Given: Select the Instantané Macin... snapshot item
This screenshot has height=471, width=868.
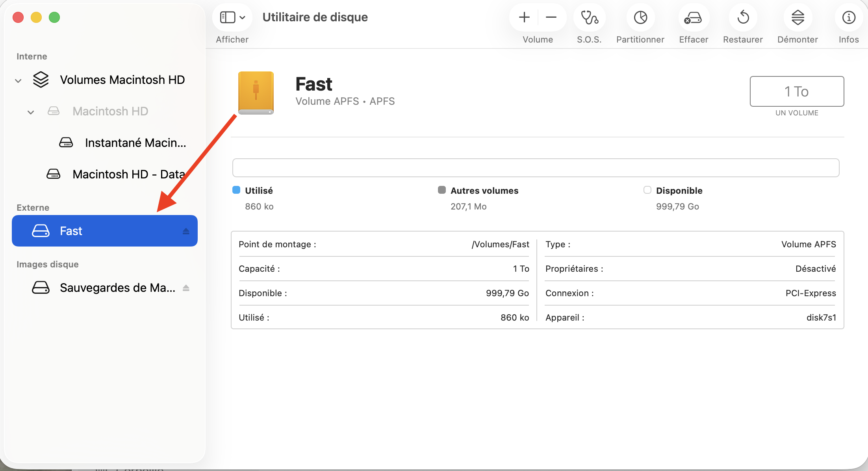Looking at the screenshot, I should pos(135,143).
